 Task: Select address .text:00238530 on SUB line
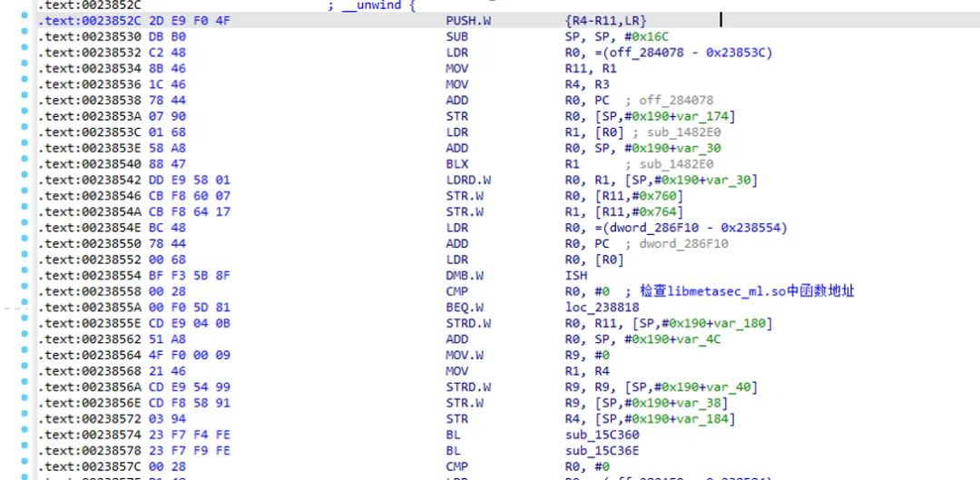(91, 37)
